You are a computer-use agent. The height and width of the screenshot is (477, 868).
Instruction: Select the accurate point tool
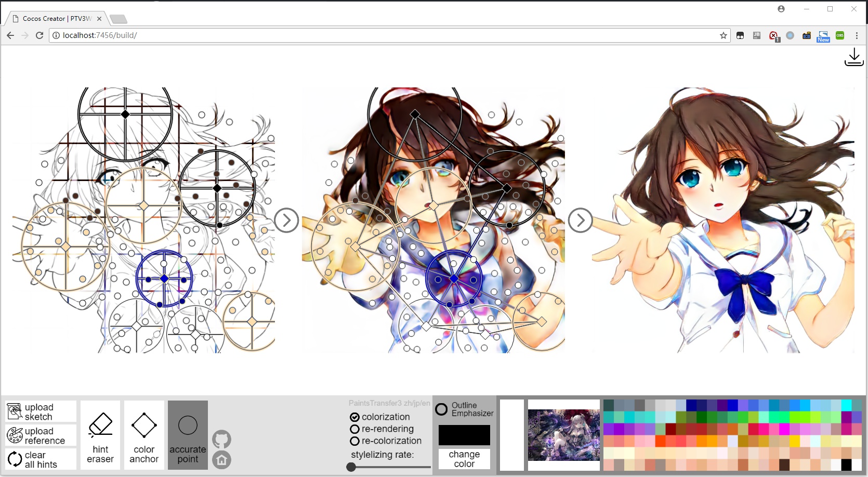click(x=188, y=435)
